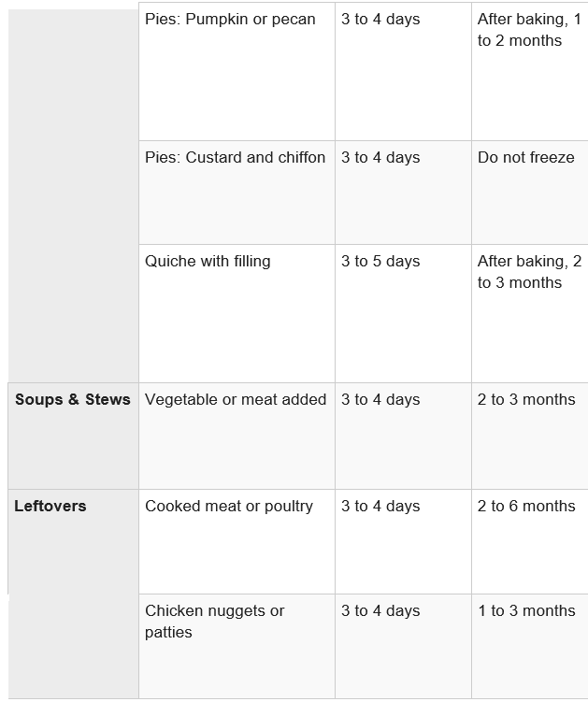Select pumpkin pie '3 to 4 days' cell
Viewport: 588px width, 716px height.
[403, 72]
